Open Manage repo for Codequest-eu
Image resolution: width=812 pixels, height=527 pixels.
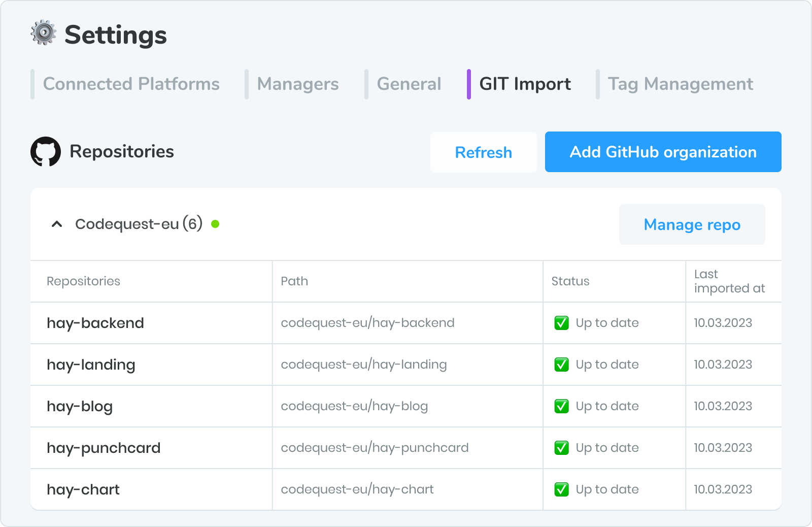(x=692, y=224)
